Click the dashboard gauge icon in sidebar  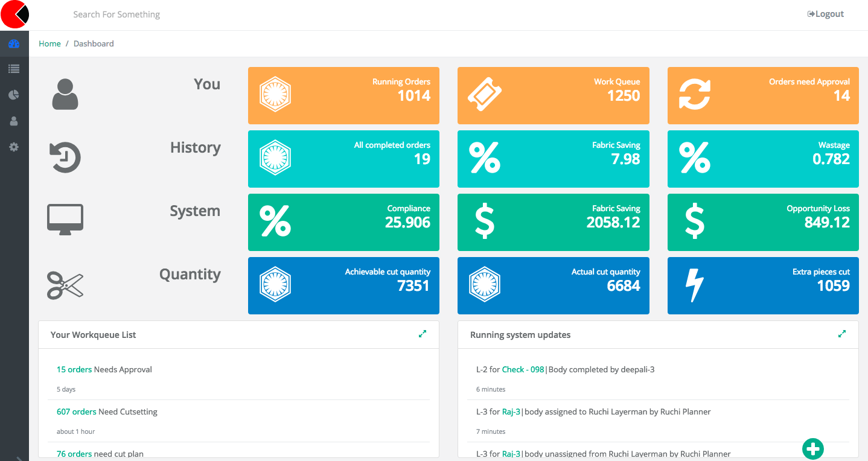[14, 44]
